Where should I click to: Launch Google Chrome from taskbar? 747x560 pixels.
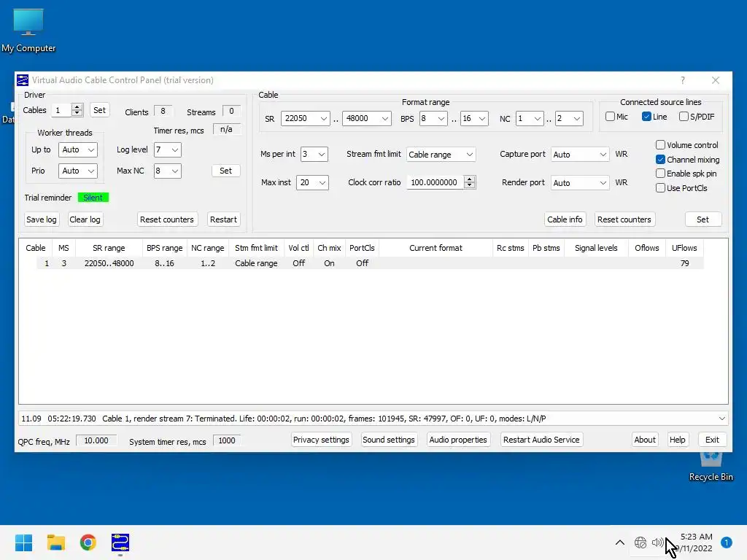pyautogui.click(x=88, y=542)
